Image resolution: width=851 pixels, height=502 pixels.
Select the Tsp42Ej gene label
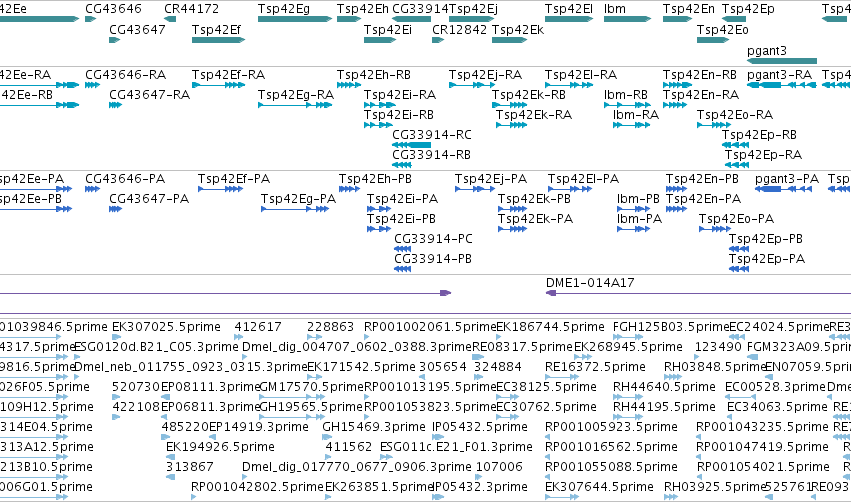point(473,9)
